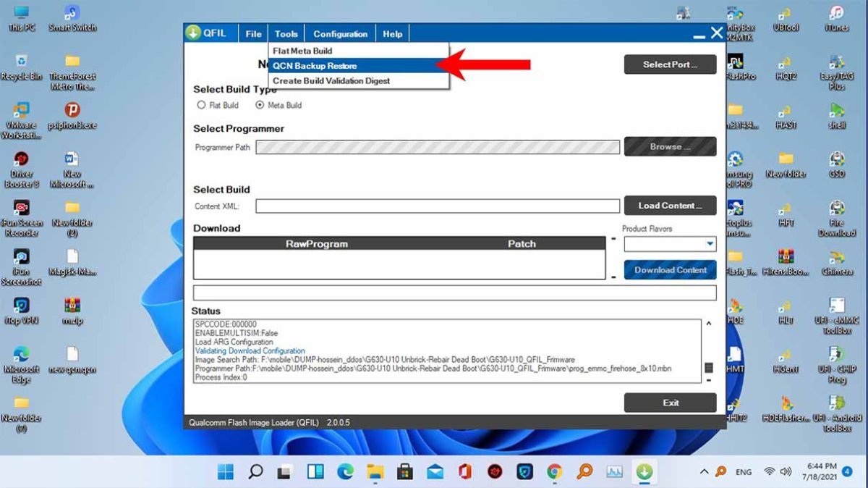The width and height of the screenshot is (868, 488).
Task: Open taskbar Search
Action: pos(255,472)
